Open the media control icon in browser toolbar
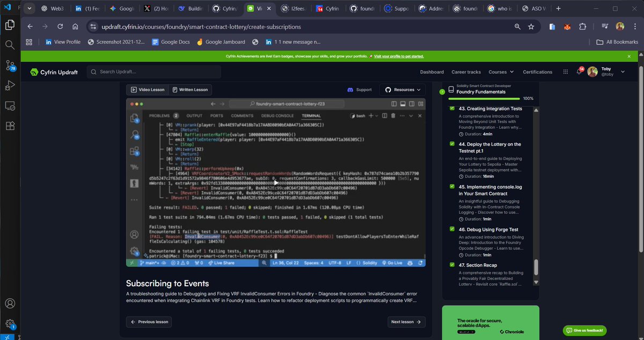 pyautogui.click(x=605, y=26)
